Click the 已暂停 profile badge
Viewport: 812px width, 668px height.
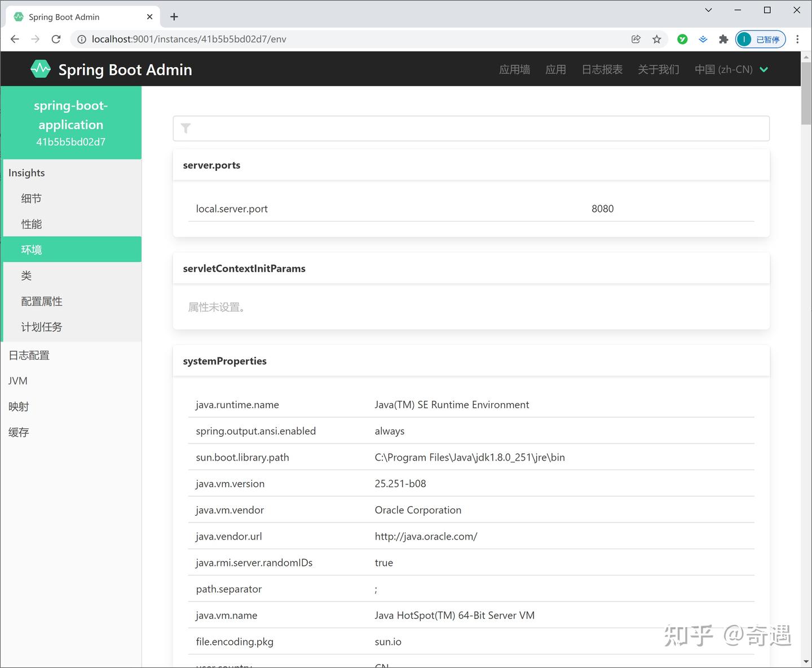[x=760, y=39]
